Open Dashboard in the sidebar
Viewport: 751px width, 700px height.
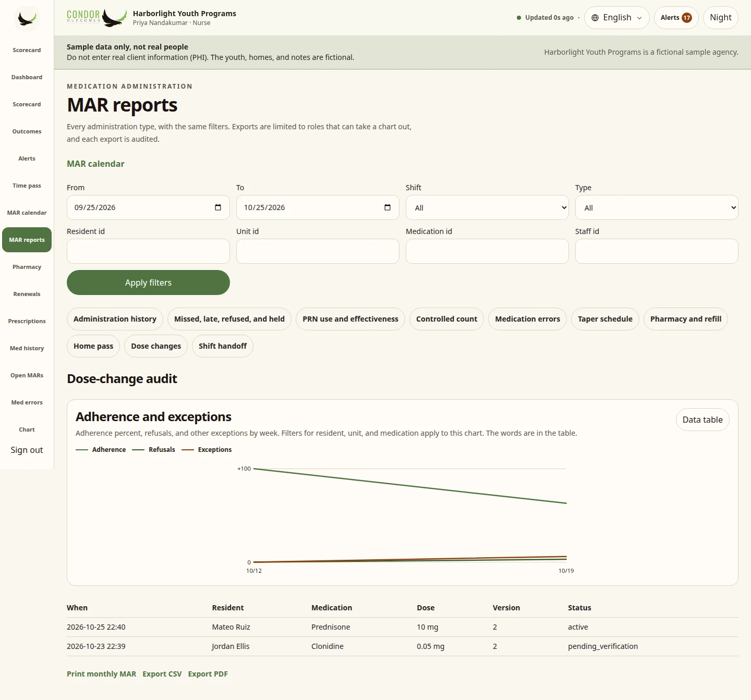coord(27,77)
